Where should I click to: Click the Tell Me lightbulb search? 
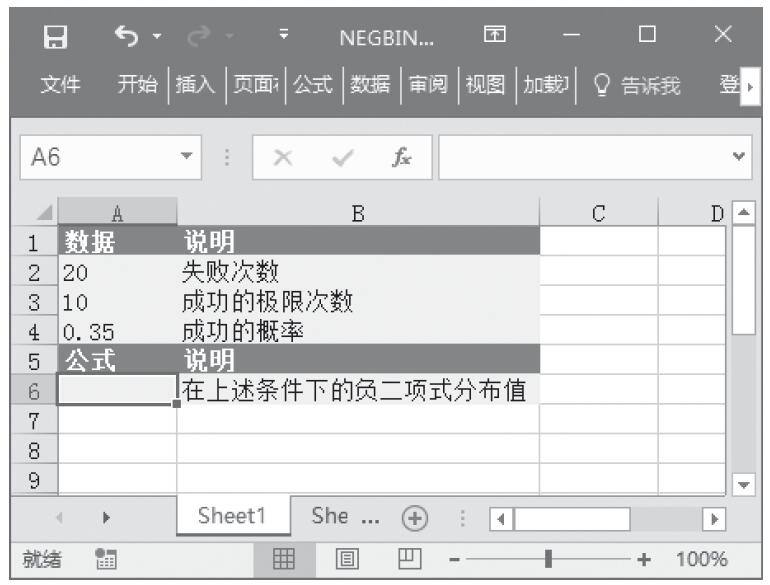[636, 87]
